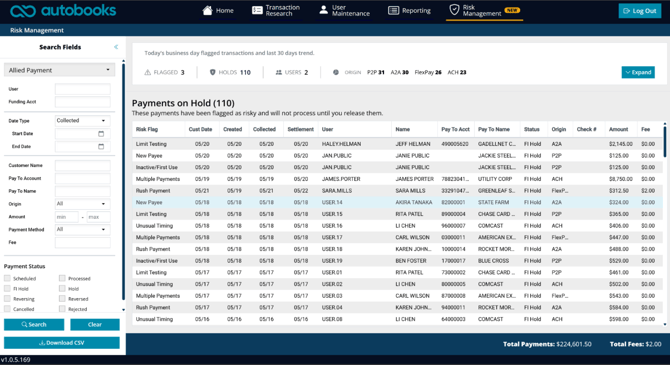Viewport: 670px width, 365px height.
Task: Check the Reversed status checkbox
Action: pyautogui.click(x=62, y=299)
